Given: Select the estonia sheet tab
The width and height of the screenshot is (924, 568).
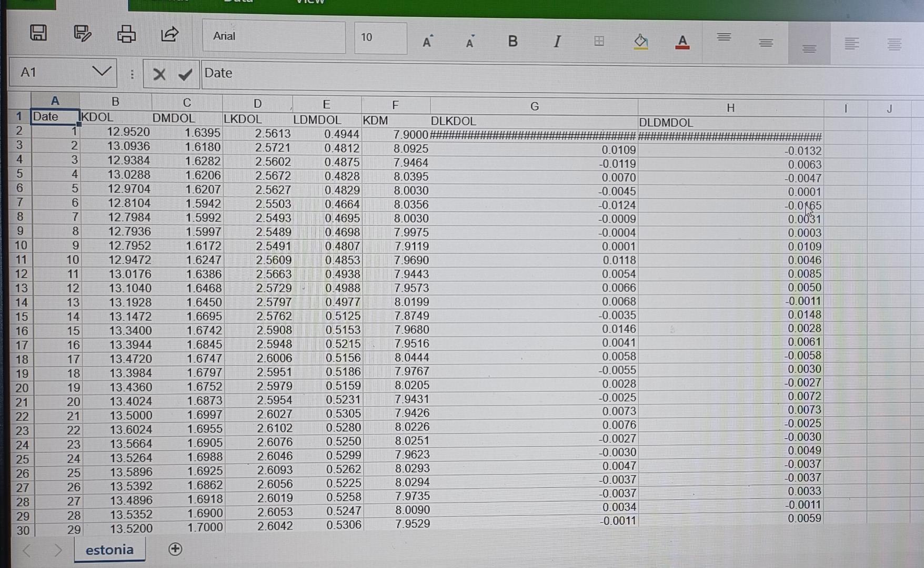Looking at the screenshot, I should tap(109, 550).
